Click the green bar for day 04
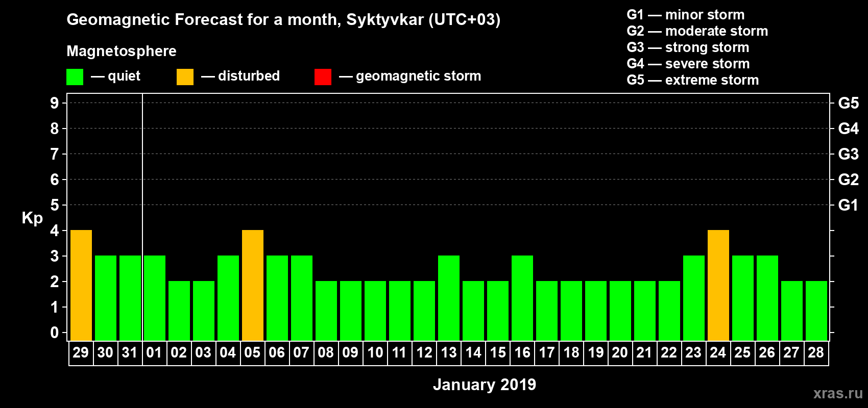Image resolution: width=868 pixels, height=408 pixels. point(228,298)
